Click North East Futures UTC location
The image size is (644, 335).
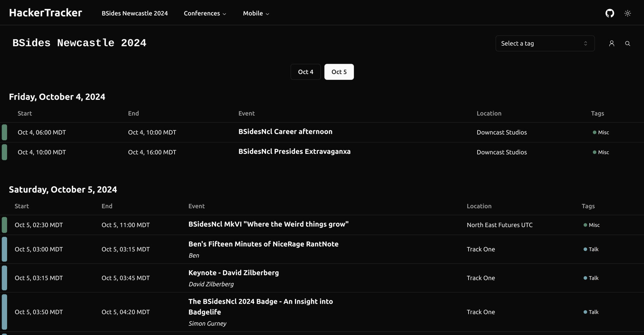500,225
